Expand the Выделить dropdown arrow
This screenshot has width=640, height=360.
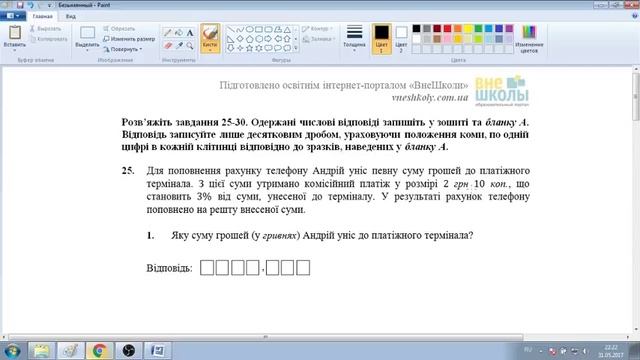(x=87, y=51)
